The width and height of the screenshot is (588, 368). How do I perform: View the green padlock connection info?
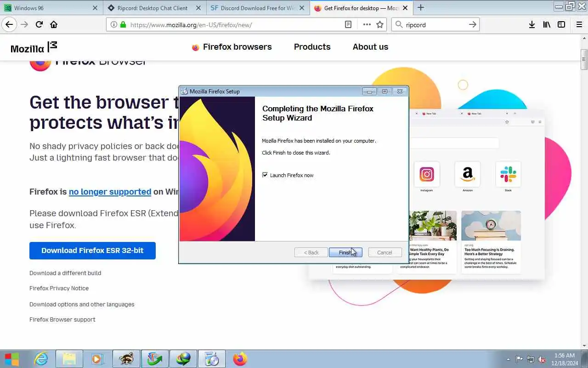pyautogui.click(x=123, y=25)
